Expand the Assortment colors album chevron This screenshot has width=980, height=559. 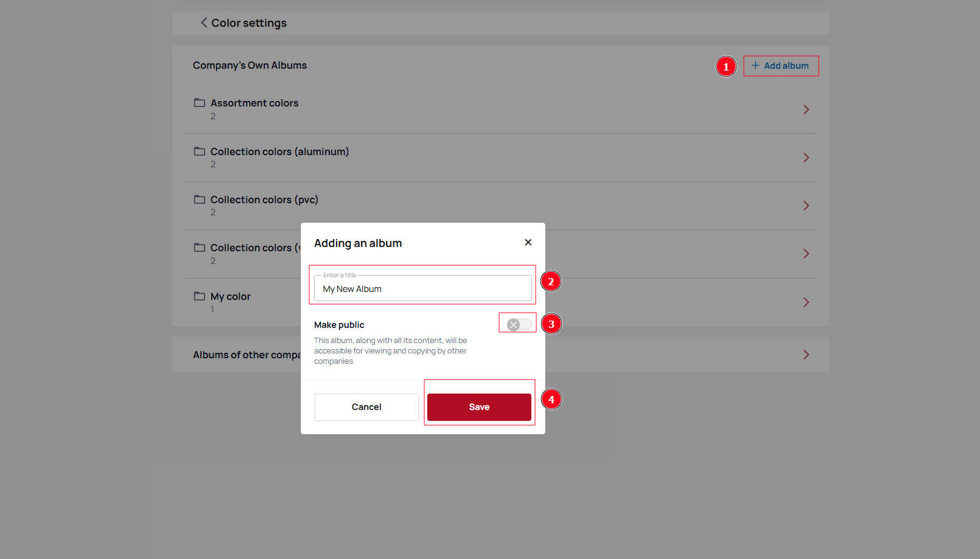point(806,109)
